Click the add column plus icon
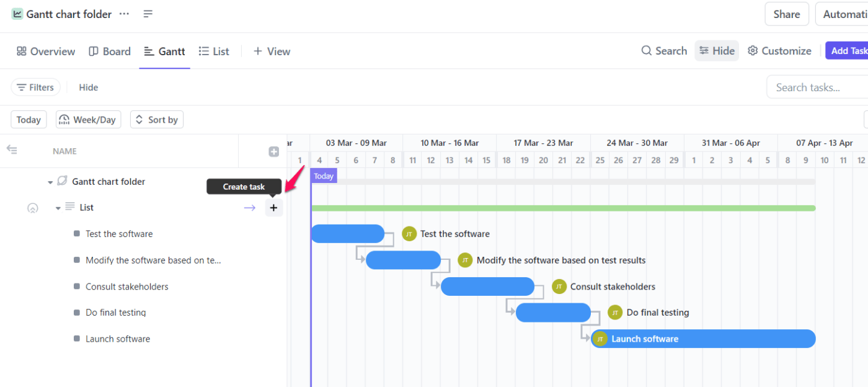This screenshot has height=387, width=868. pyautogui.click(x=273, y=152)
